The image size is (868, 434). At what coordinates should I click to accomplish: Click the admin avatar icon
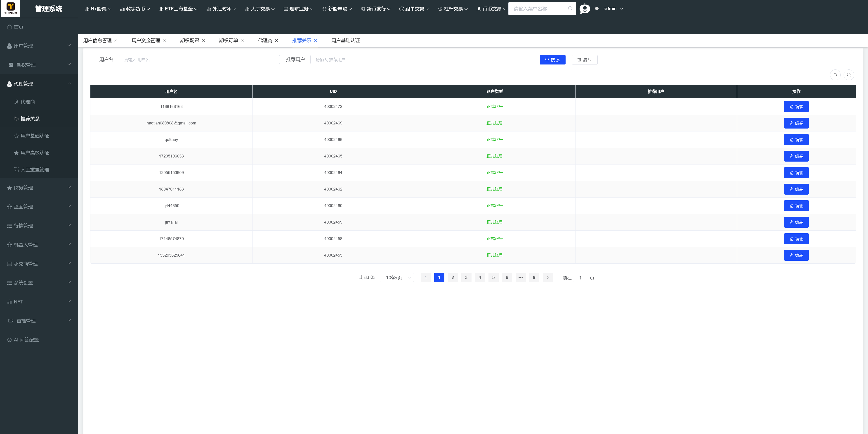[x=585, y=9]
